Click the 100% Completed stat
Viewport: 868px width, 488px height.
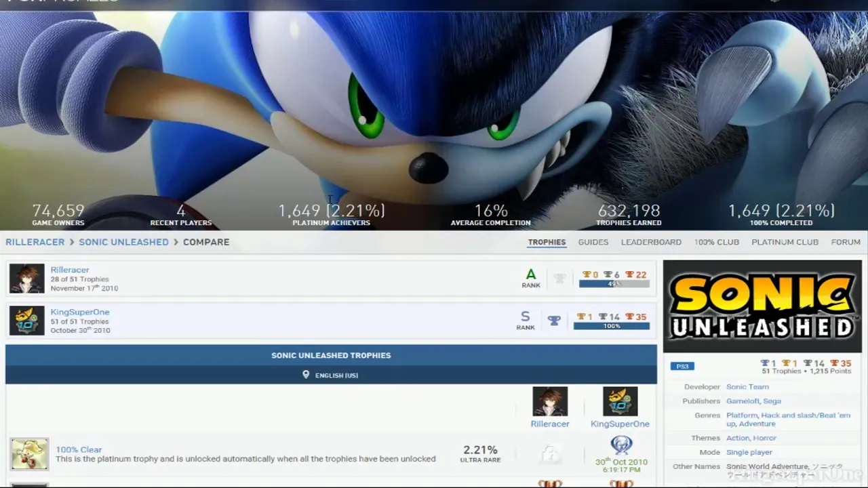point(781,214)
